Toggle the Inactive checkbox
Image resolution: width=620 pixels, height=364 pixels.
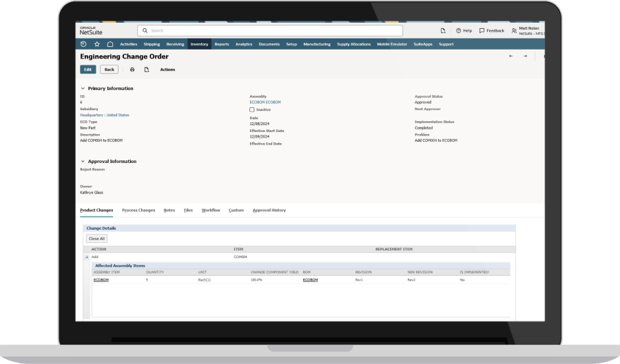252,109
